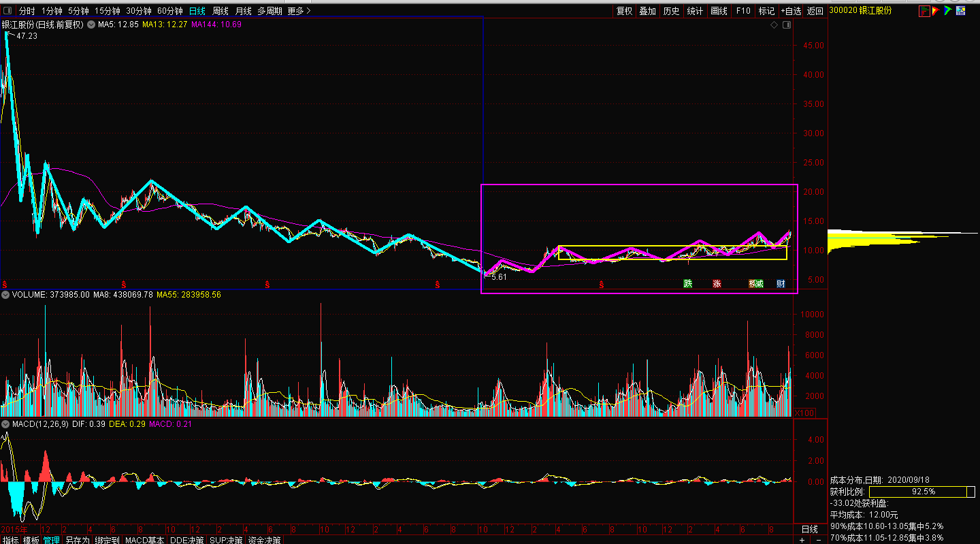980x544 pixels.
Task: Click the MA13: 12.27 legend value
Action: point(165,25)
